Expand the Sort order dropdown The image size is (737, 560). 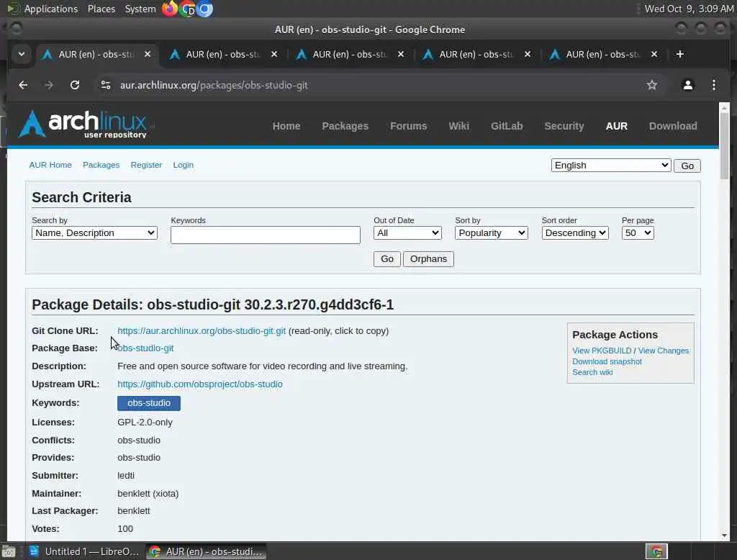[575, 233]
